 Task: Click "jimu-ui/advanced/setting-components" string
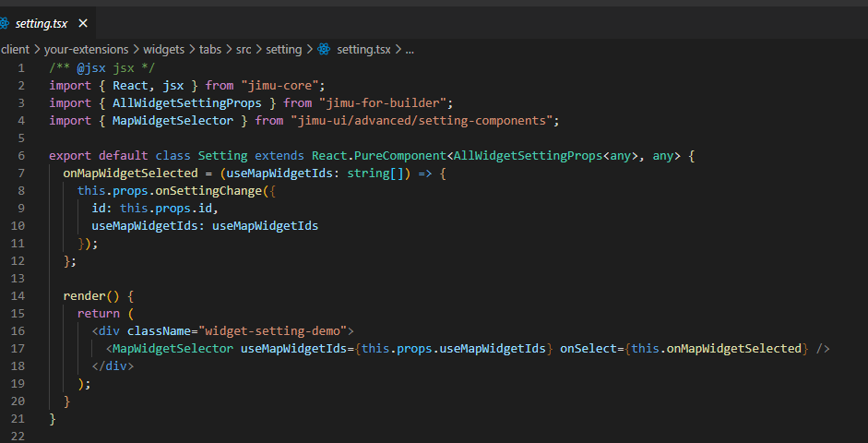pos(422,120)
